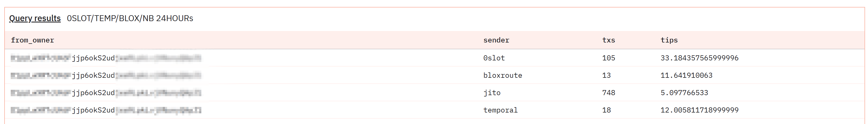Click the from_owner address in the 0slot row
This screenshot has height=124, width=868.
(x=106, y=58)
